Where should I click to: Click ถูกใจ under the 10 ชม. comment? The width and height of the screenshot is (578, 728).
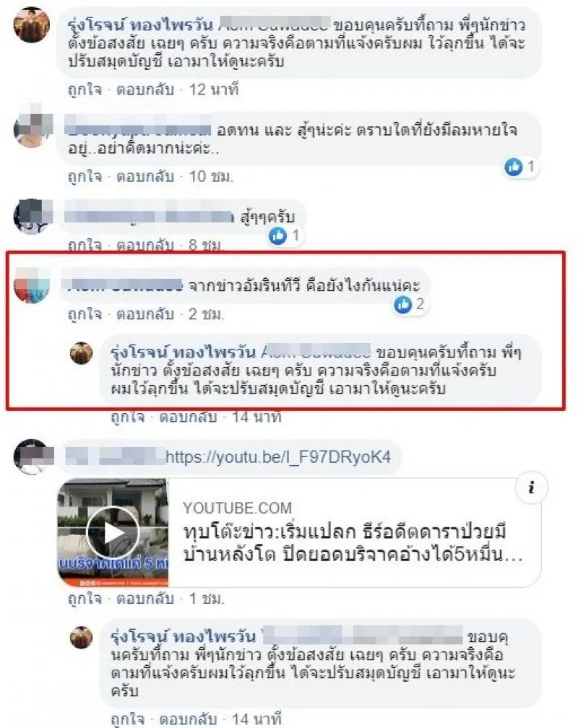pos(85,176)
